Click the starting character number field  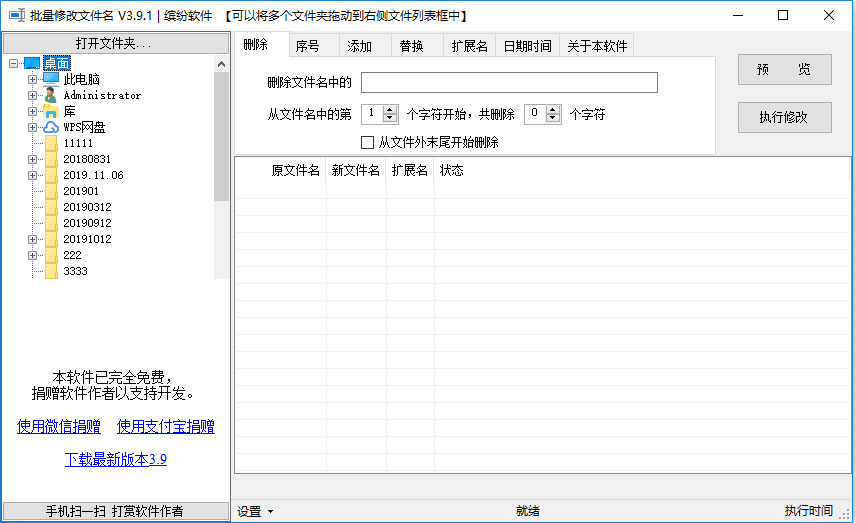pyautogui.click(x=373, y=114)
